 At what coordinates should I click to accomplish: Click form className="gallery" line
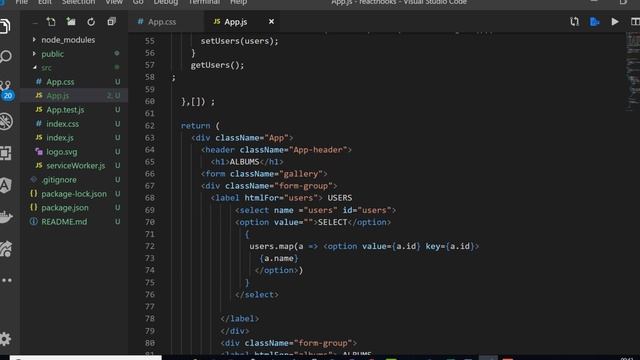coord(264,174)
